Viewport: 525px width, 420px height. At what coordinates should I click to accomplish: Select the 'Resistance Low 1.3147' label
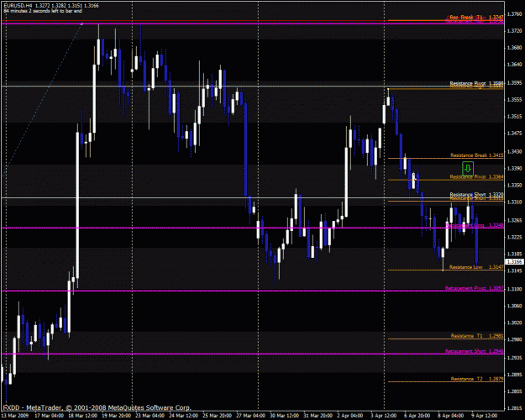click(476, 267)
